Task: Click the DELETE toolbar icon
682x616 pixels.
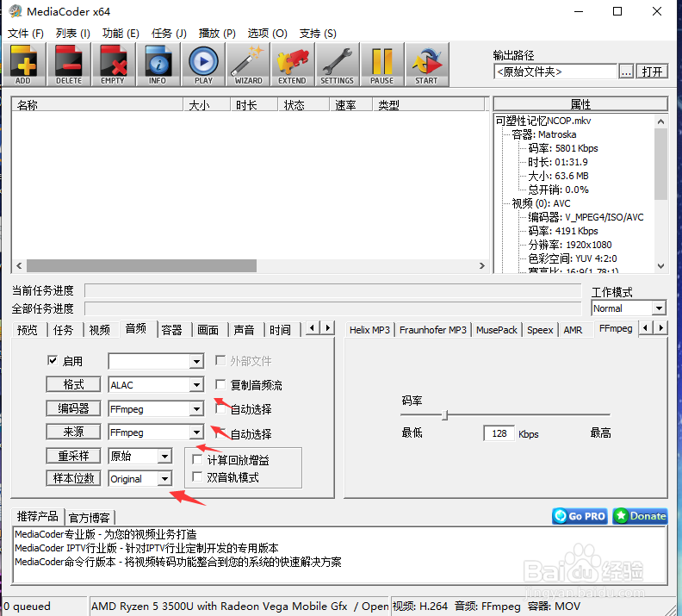Action: [x=69, y=65]
